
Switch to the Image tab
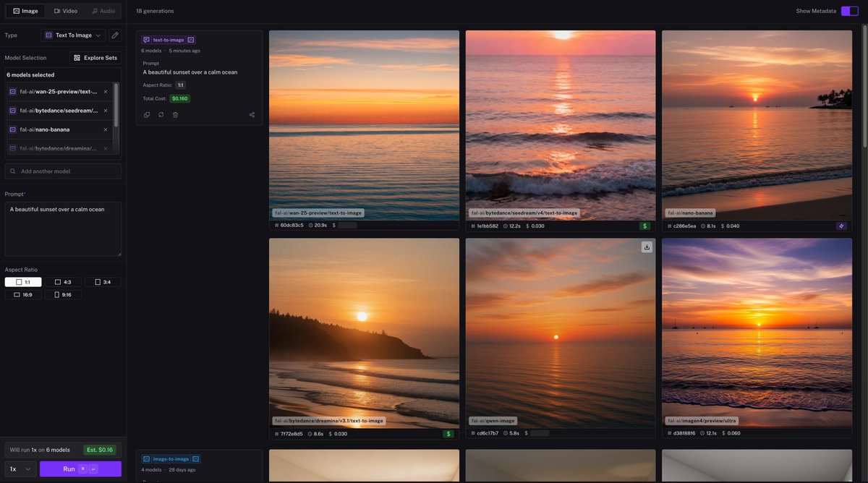tap(25, 11)
